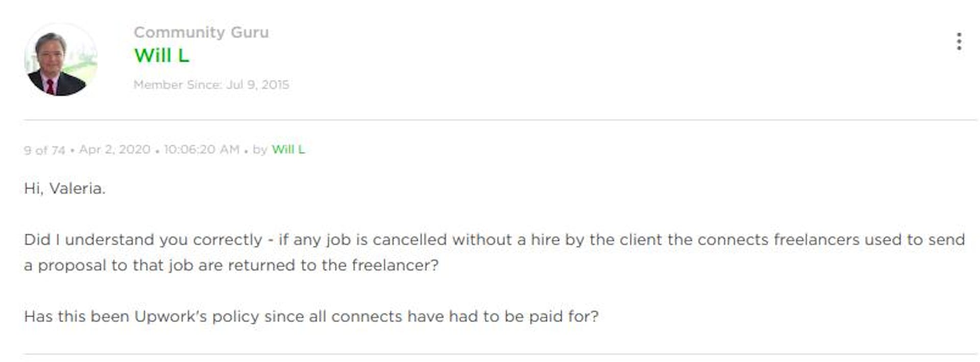Click Will L's profile avatar photo
This screenshot has width=980, height=362.
coord(61,59)
